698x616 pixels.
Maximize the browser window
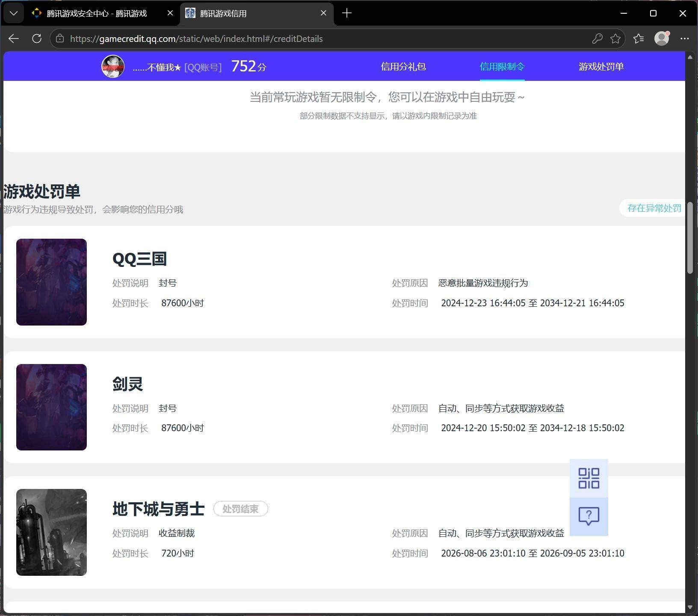(653, 13)
